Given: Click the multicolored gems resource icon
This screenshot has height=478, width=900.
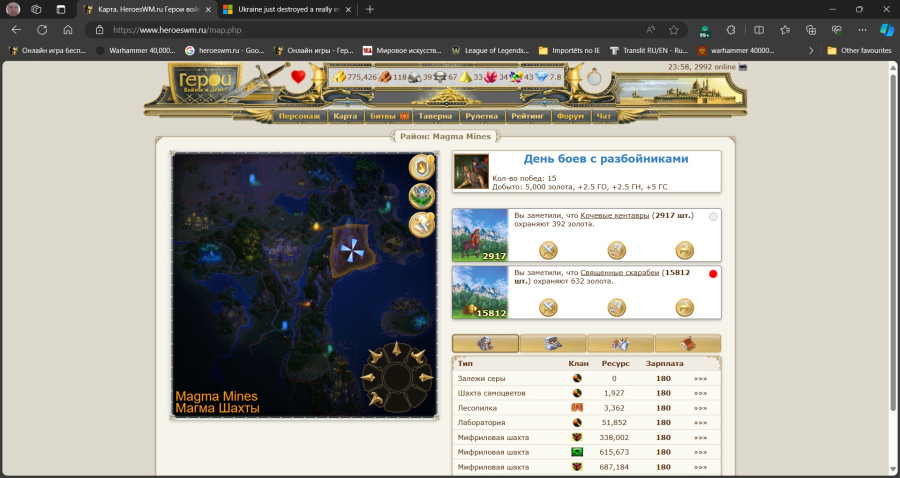Looking at the screenshot, I should point(516,77).
